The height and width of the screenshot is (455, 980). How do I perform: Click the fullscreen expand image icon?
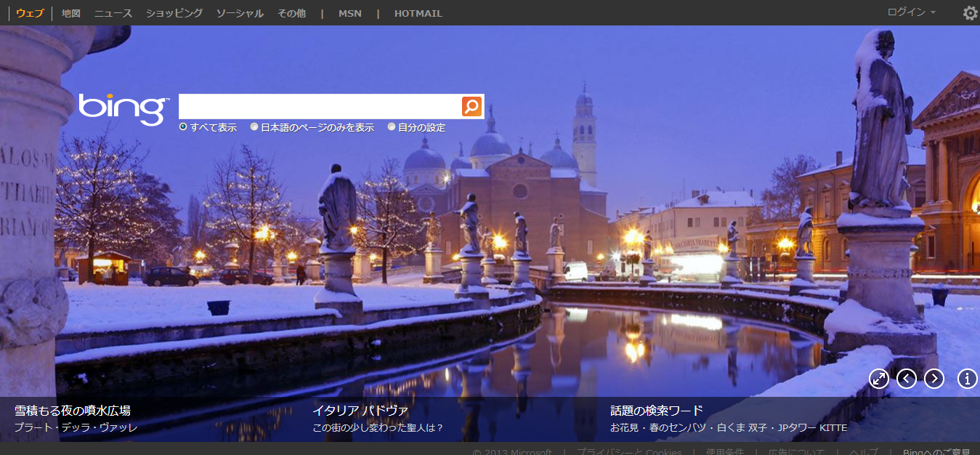click(879, 379)
